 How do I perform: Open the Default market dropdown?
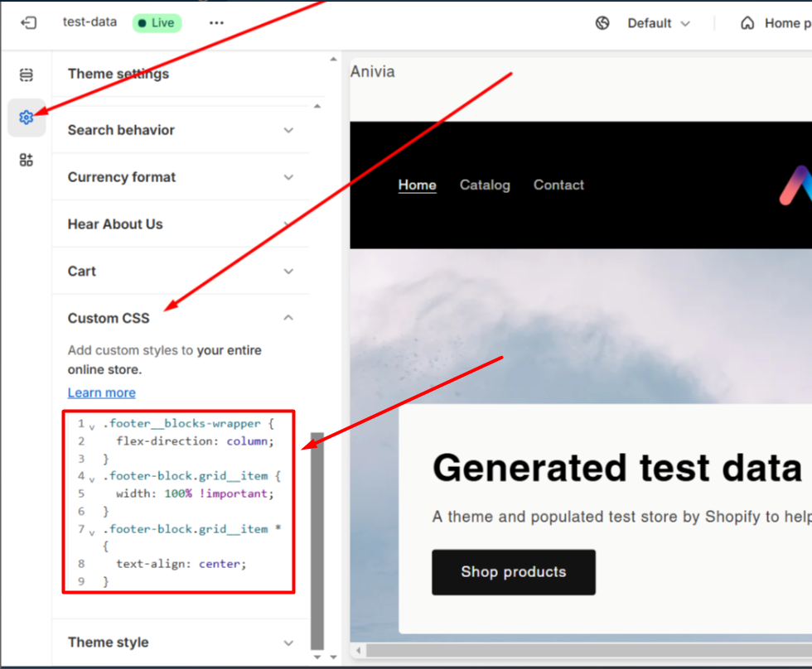[x=659, y=23]
